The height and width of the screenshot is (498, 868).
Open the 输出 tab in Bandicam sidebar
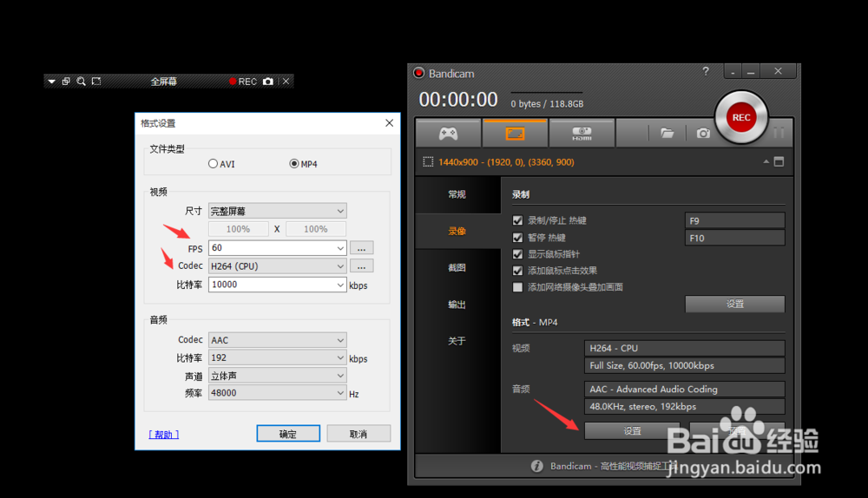coord(457,305)
